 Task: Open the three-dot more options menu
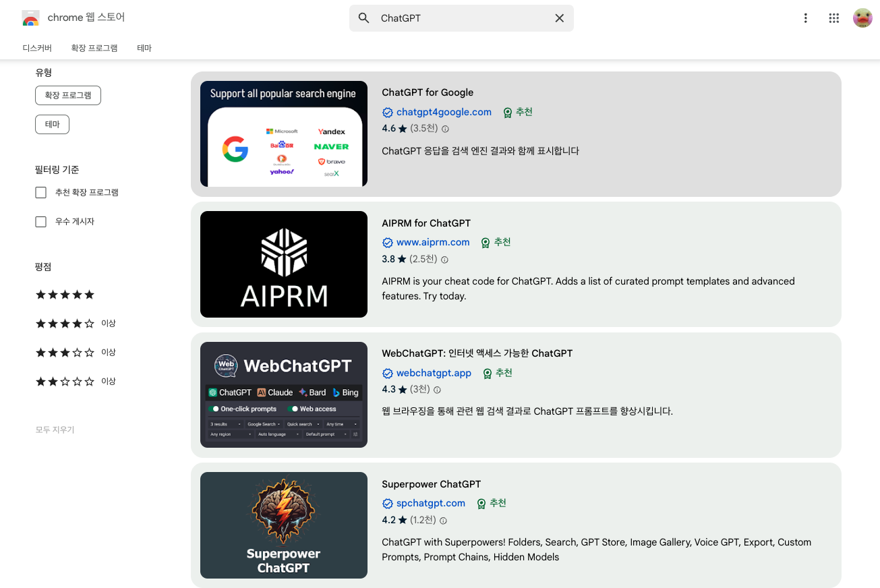[x=805, y=18]
